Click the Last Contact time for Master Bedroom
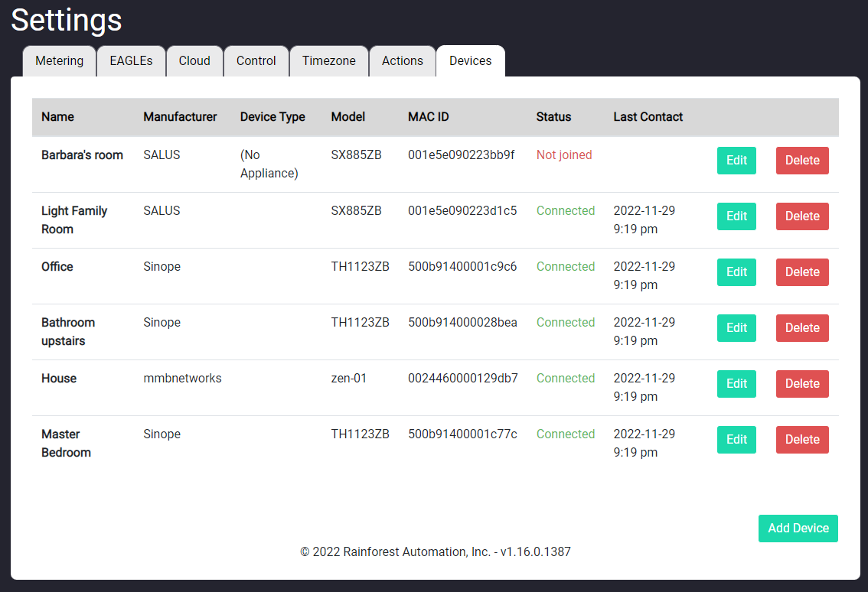This screenshot has height=592, width=868. [644, 443]
